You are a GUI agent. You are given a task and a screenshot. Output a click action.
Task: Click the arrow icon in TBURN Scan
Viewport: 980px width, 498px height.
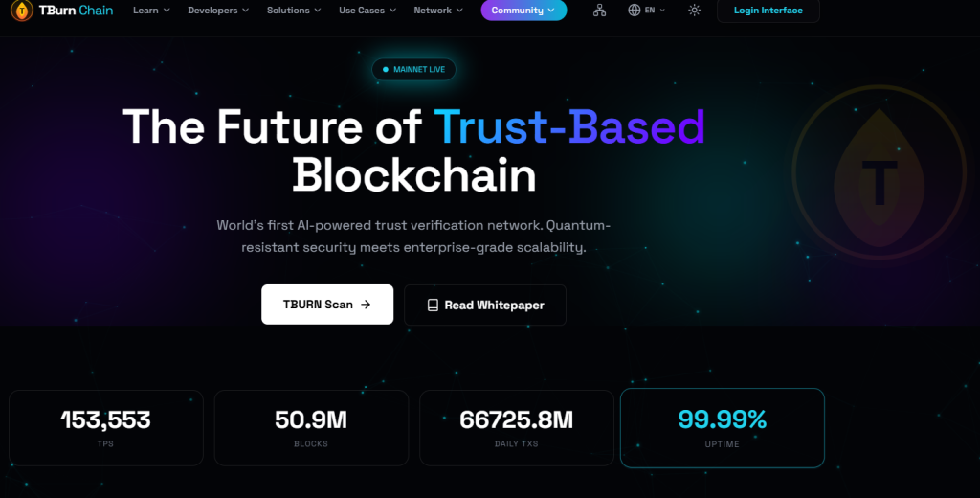pyautogui.click(x=366, y=305)
